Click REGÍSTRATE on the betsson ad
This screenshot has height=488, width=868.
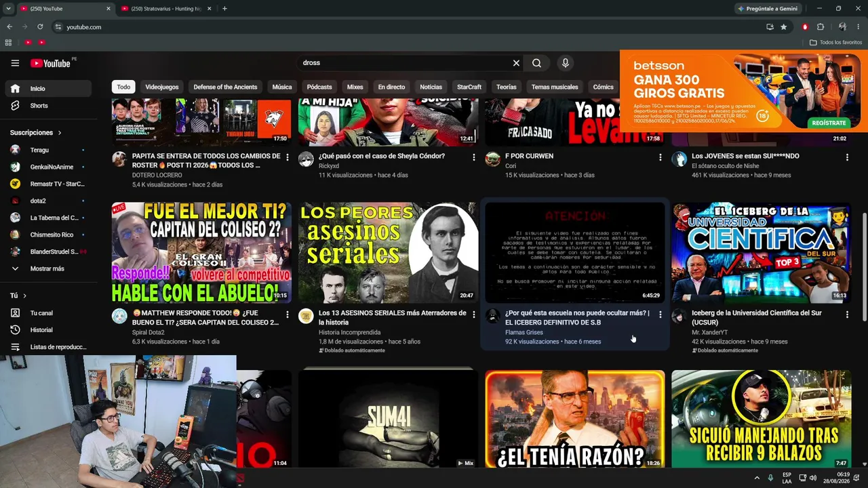(x=829, y=123)
